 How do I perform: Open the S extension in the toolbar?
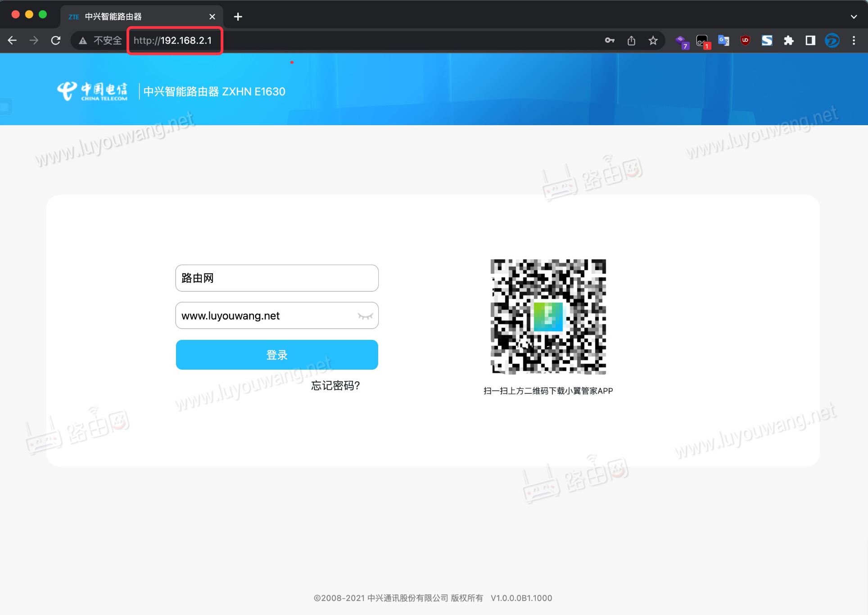coord(767,41)
